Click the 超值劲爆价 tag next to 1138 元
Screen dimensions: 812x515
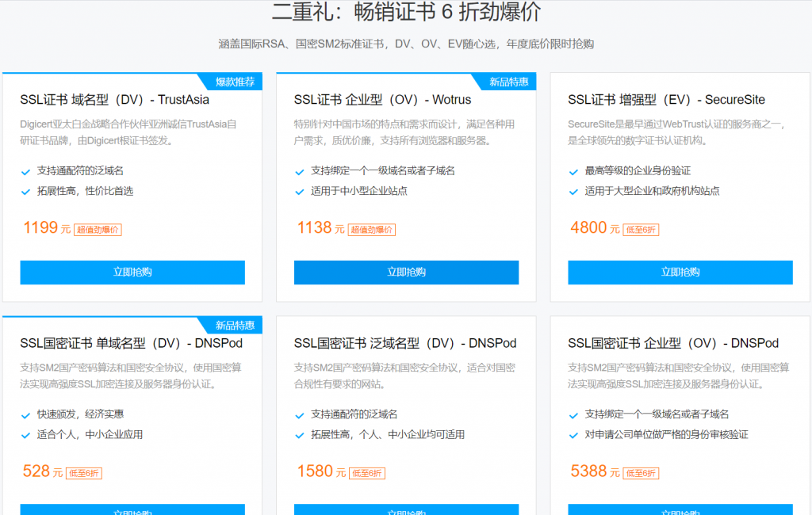[372, 230]
